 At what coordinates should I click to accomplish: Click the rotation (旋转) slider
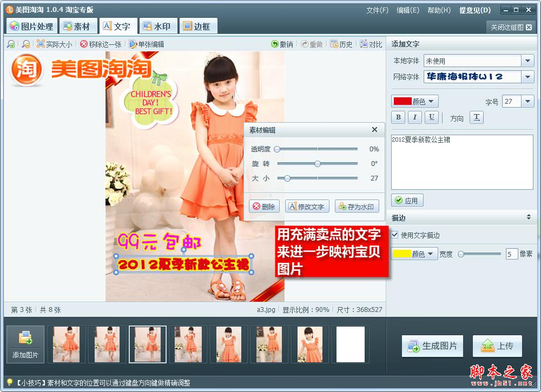[317, 164]
